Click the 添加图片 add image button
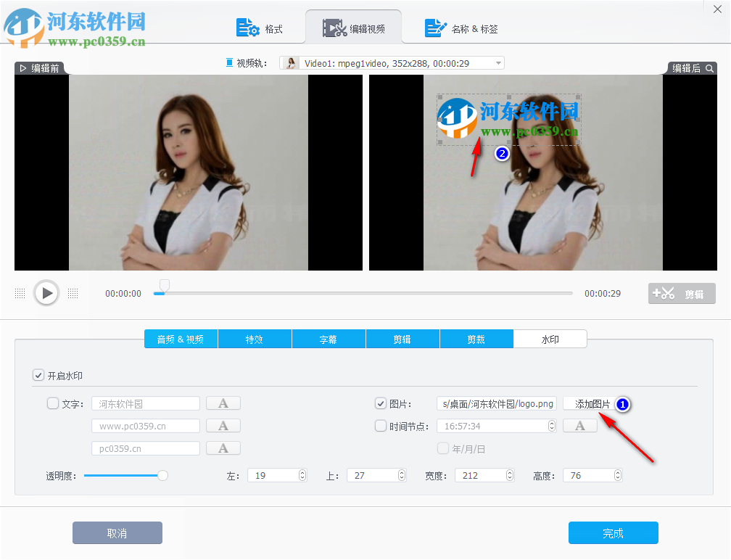 pyautogui.click(x=592, y=403)
